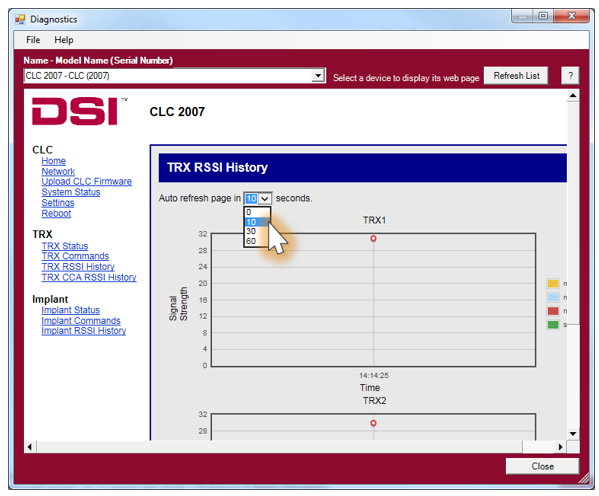
Task: Click the TRX2 red data point marker
Action: pos(373,423)
